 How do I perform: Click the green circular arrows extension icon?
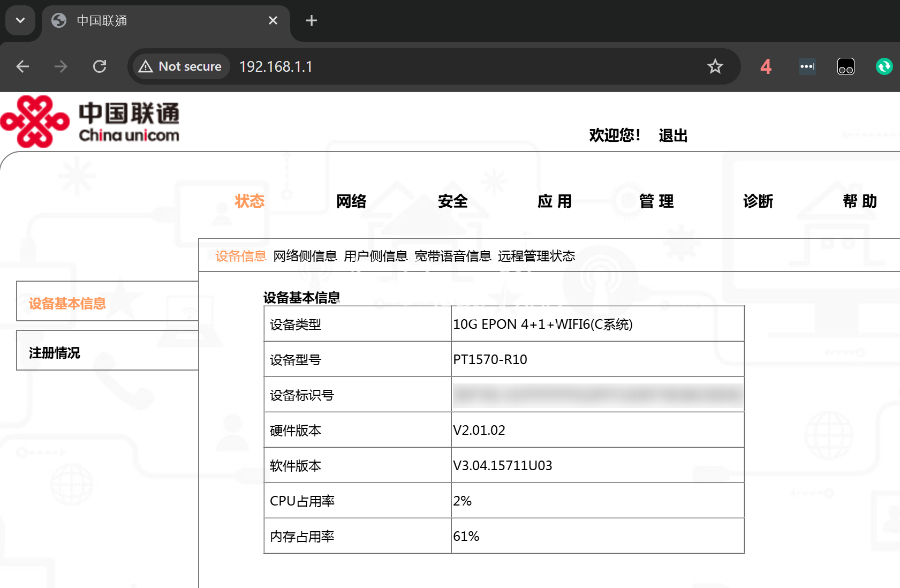(x=884, y=66)
